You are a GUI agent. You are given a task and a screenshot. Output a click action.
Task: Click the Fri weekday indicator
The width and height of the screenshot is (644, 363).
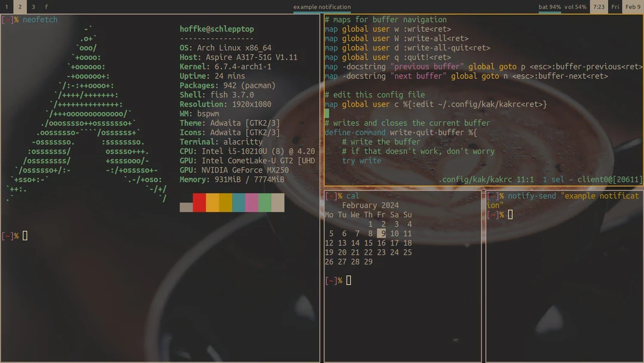click(x=615, y=7)
